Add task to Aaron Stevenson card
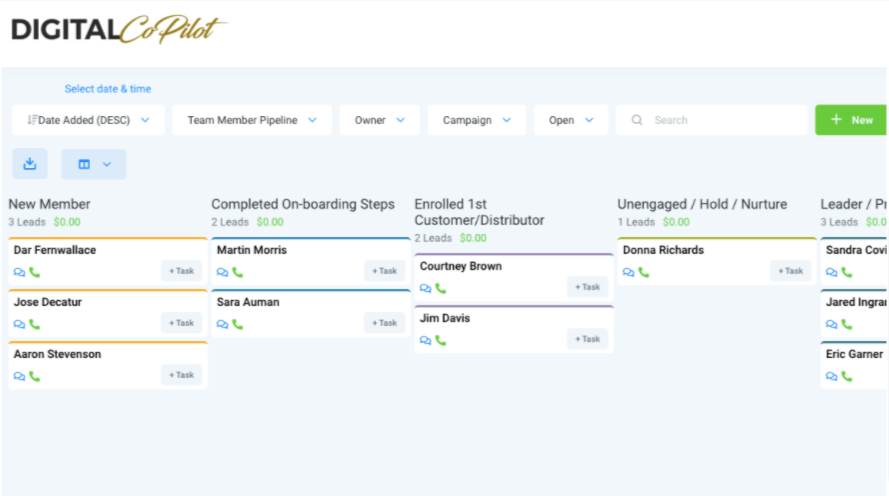This screenshot has width=889, height=496. (x=181, y=375)
